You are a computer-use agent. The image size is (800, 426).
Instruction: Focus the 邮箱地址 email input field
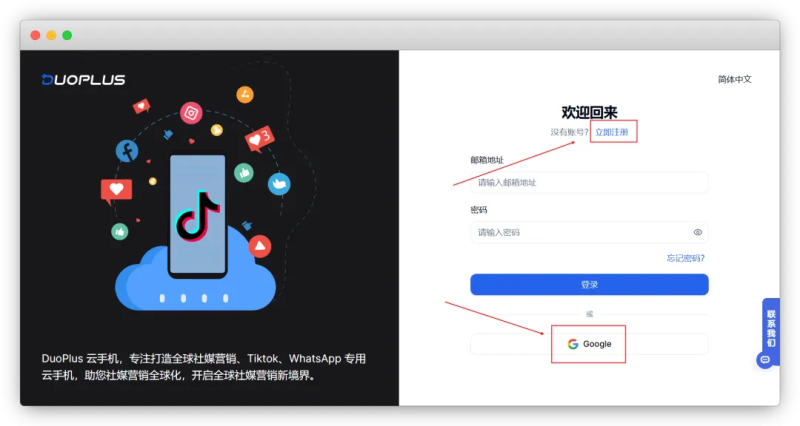point(589,182)
